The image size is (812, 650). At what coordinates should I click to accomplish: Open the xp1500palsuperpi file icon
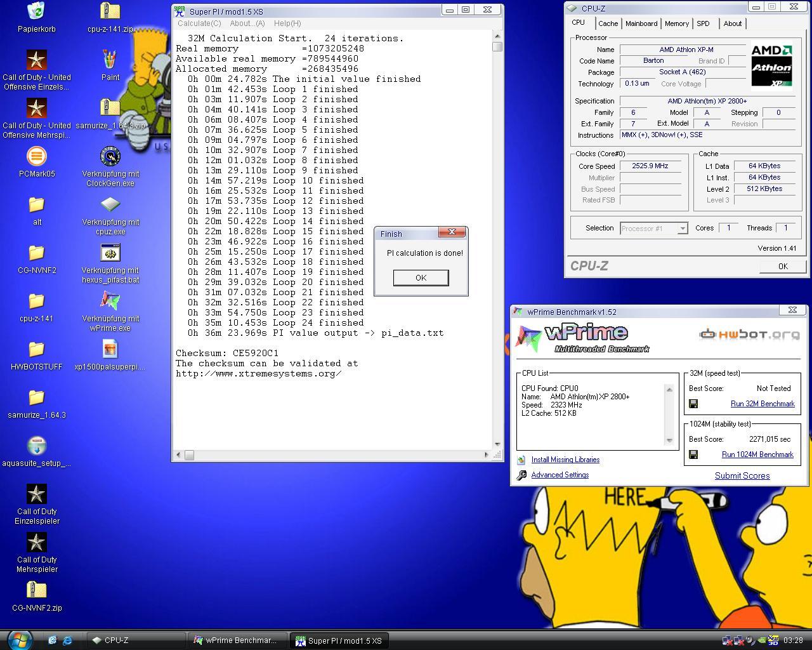110,349
